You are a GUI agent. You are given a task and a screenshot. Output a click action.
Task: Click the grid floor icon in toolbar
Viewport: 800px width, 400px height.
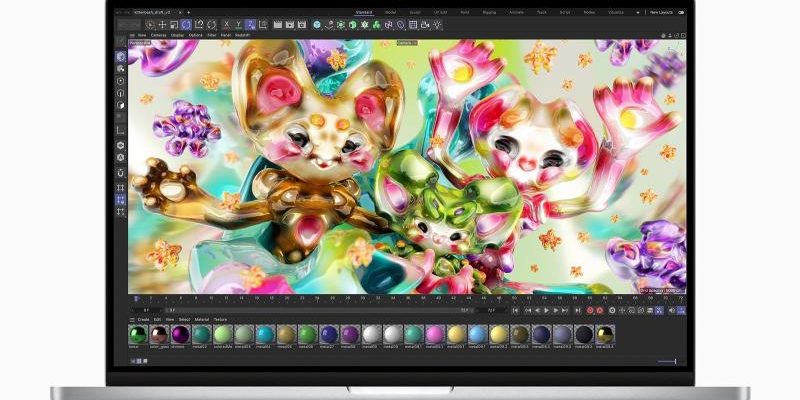413,24
